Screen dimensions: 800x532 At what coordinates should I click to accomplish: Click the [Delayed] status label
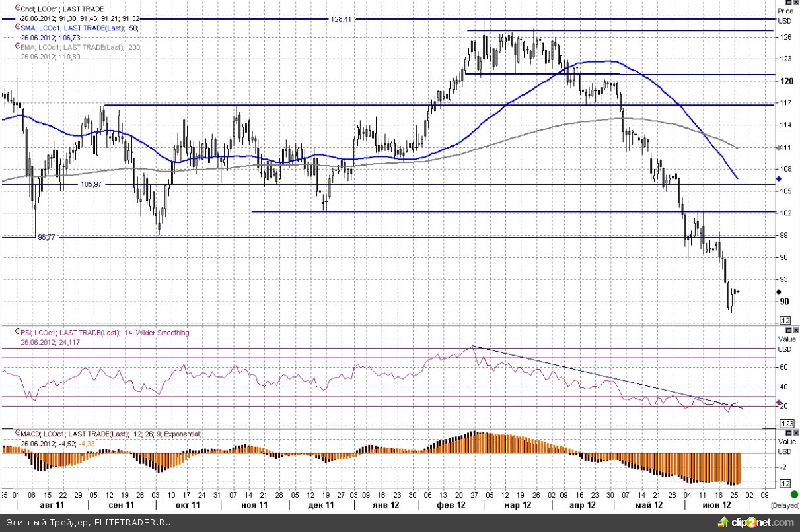[x=784, y=505]
